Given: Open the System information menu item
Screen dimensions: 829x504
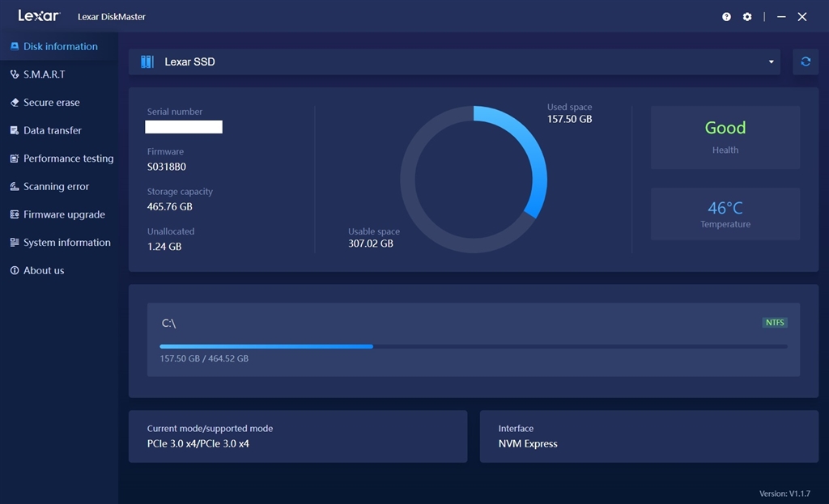Looking at the screenshot, I should coord(59,243).
